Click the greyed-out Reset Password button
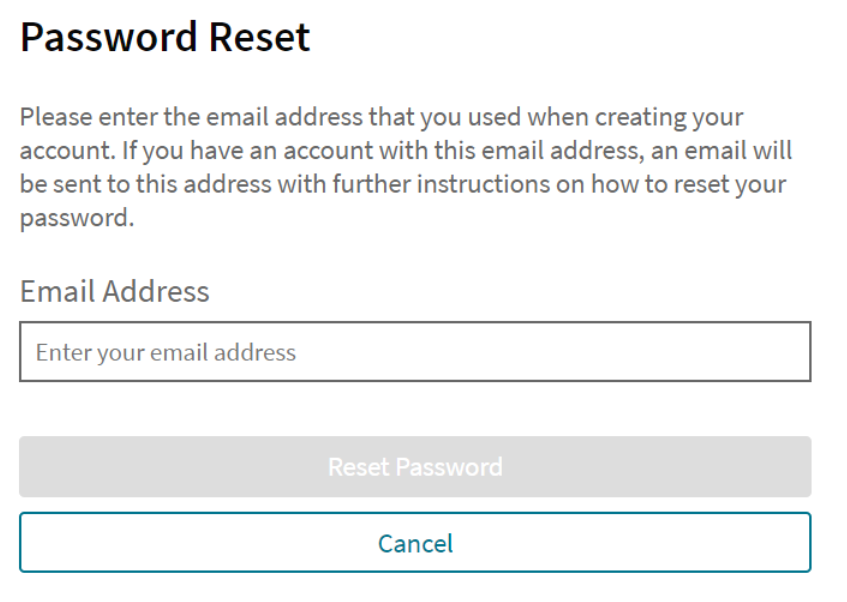847x602 pixels. 415,467
